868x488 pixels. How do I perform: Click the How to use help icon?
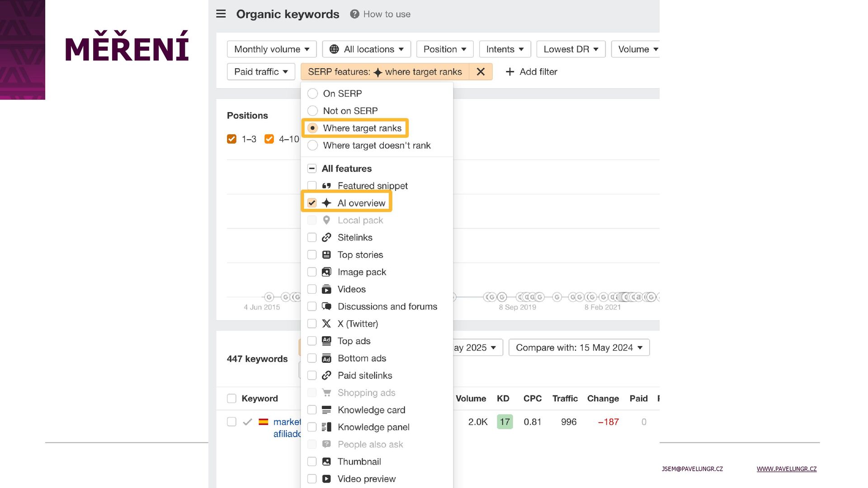pyautogui.click(x=354, y=14)
